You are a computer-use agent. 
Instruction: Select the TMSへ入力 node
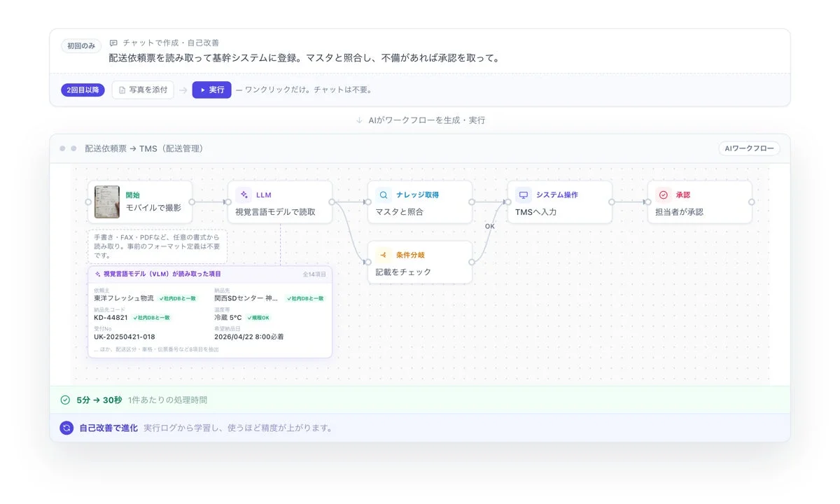tap(560, 202)
